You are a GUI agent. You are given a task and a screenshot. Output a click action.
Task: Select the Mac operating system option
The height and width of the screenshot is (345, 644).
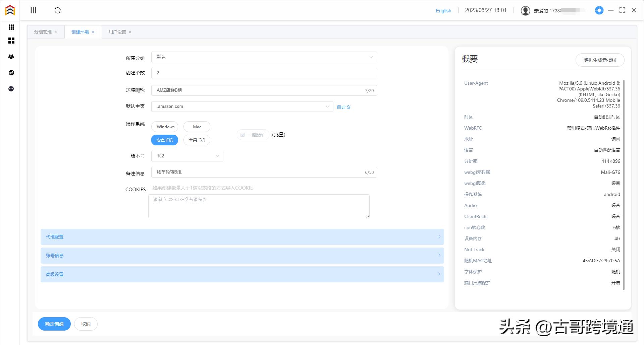click(197, 127)
